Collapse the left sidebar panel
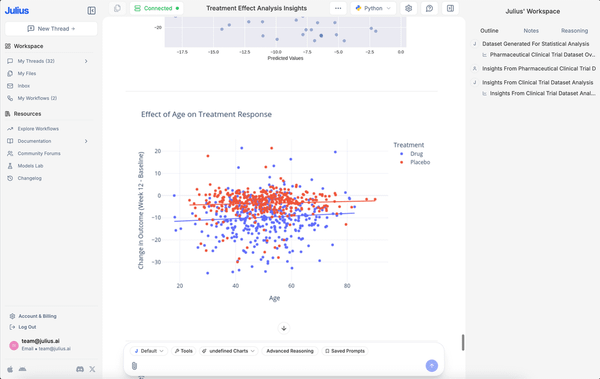The image size is (600, 379). click(x=91, y=10)
